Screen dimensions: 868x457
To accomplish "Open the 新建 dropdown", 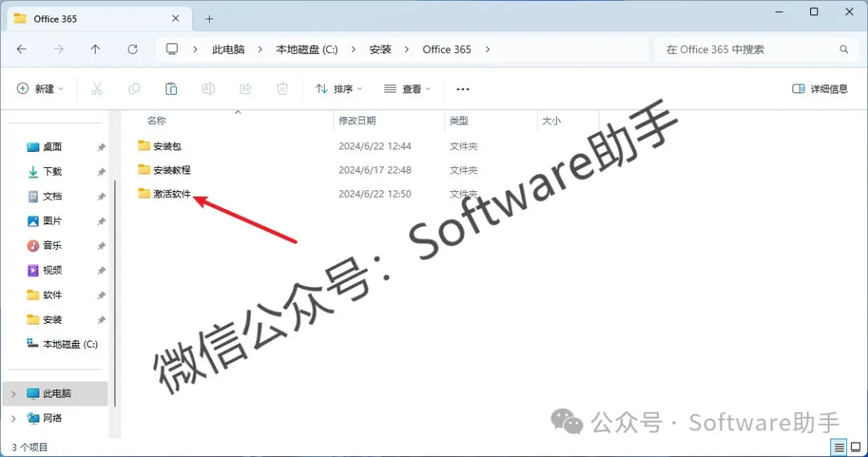I will (x=40, y=88).
